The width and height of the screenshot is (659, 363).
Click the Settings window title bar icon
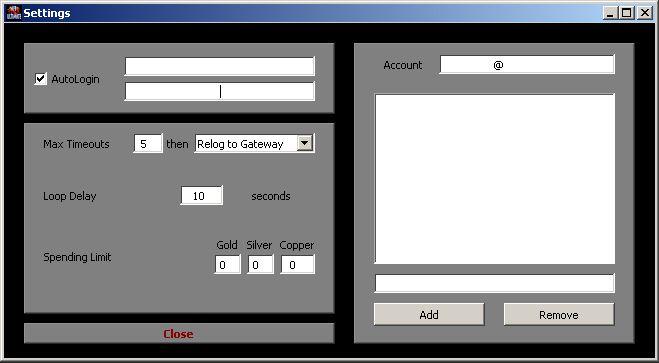[x=14, y=13]
